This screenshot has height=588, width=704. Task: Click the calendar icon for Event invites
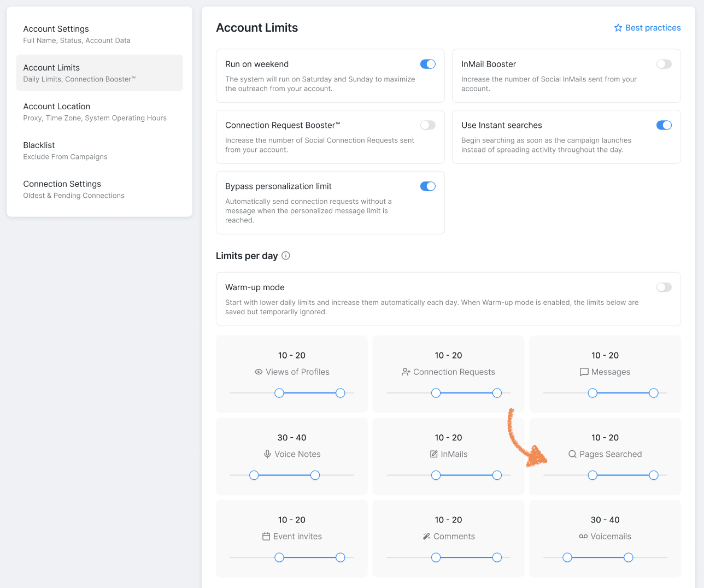click(x=266, y=537)
